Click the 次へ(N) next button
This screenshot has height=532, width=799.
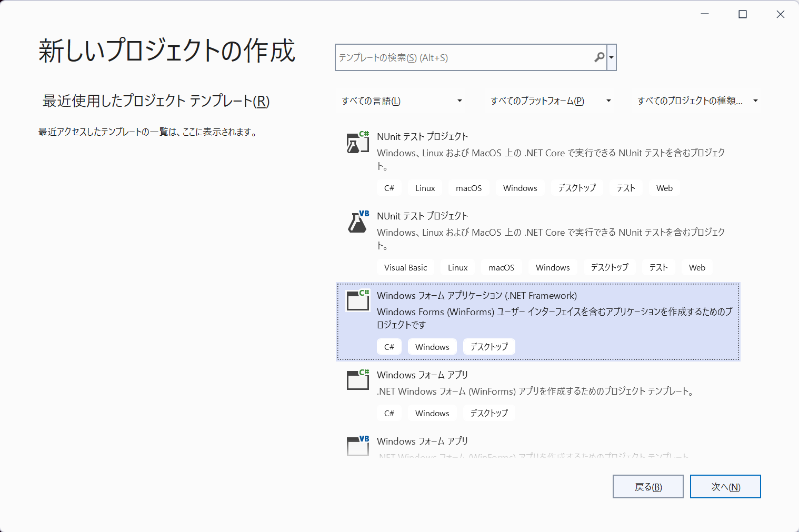[725, 487]
